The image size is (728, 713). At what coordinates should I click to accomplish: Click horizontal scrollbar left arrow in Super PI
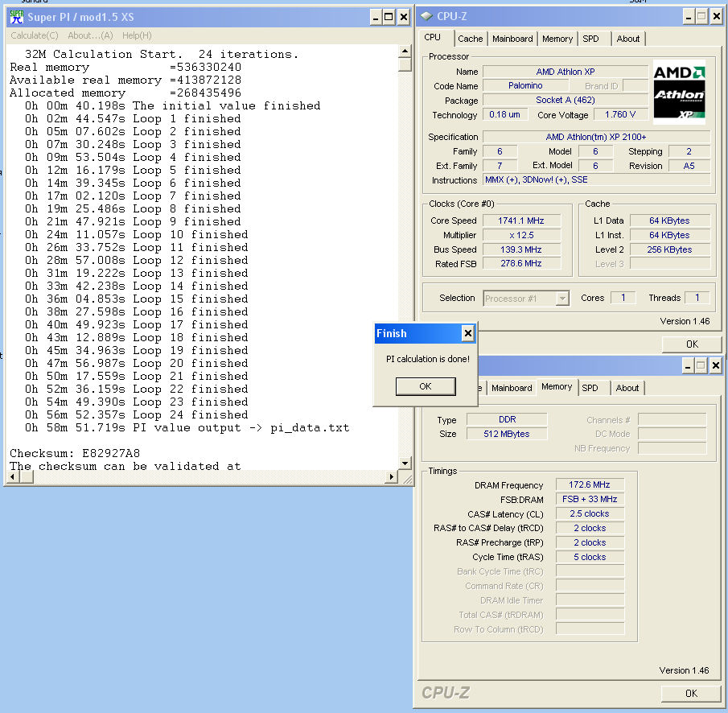(x=13, y=476)
